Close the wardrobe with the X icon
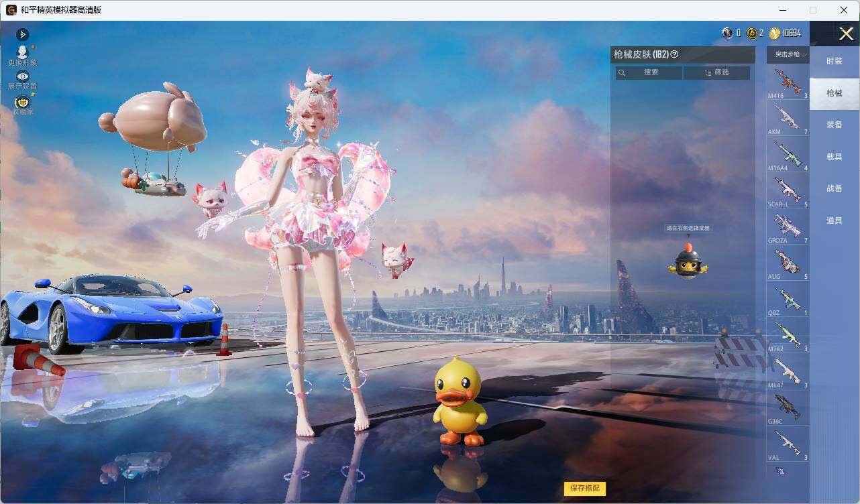This screenshot has width=860, height=504. [x=846, y=34]
